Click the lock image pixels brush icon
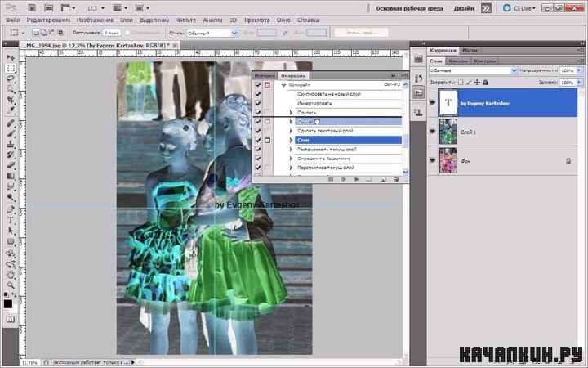The height and width of the screenshot is (368, 588). coord(469,82)
